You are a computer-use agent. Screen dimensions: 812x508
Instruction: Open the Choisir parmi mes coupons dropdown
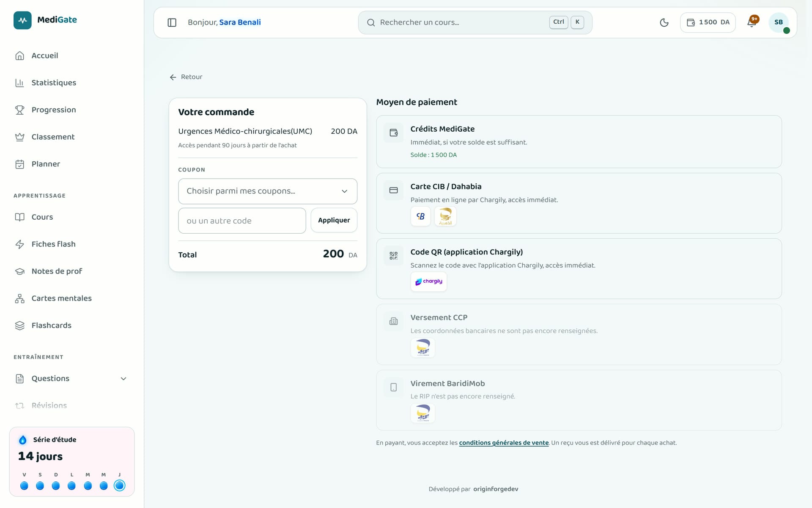click(268, 191)
